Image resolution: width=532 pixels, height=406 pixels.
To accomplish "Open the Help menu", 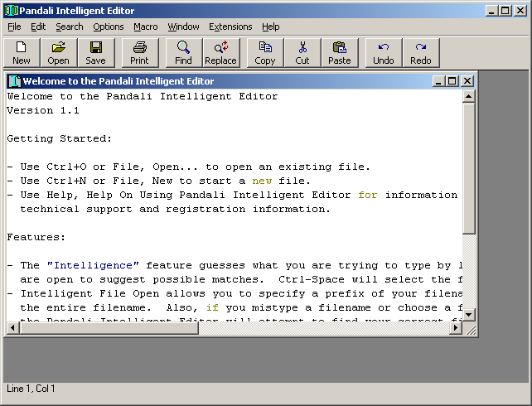I will point(270,27).
